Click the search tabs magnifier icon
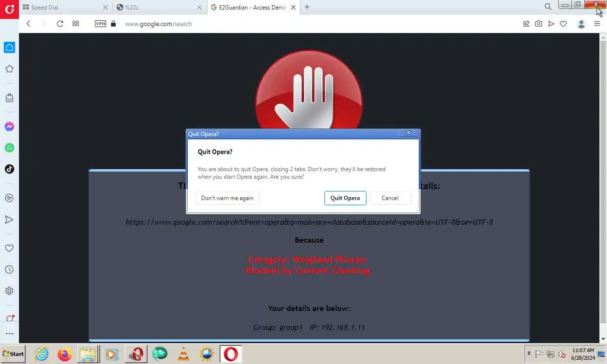 coord(548,7)
